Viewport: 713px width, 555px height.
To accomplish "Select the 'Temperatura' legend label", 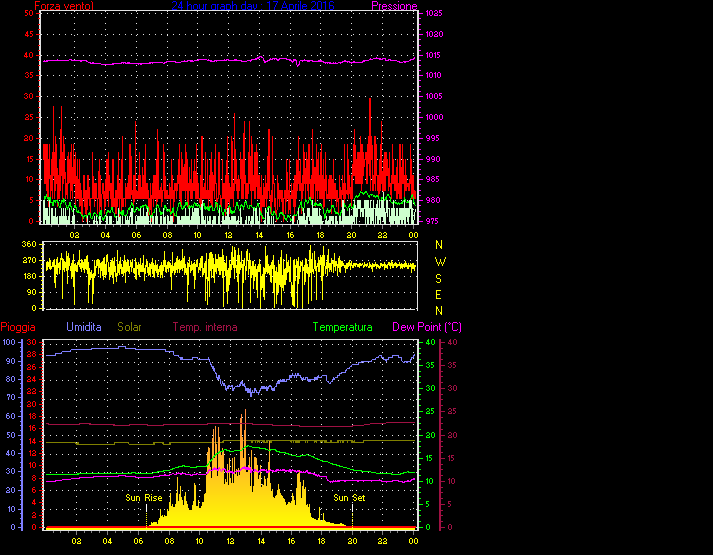I will [342, 327].
